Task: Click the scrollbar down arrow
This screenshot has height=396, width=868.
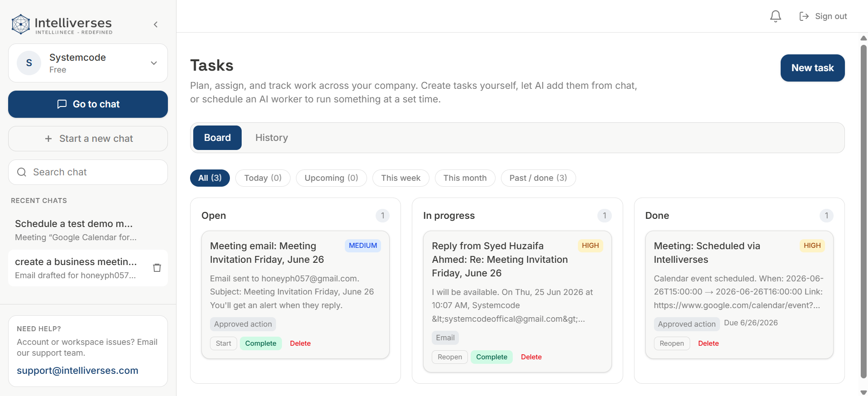Action: [863, 392]
